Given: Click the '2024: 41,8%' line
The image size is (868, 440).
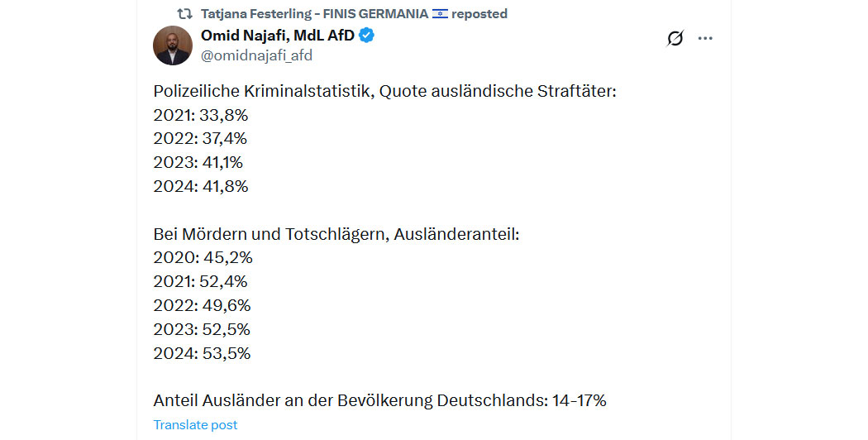Looking at the screenshot, I should pyautogui.click(x=201, y=186).
